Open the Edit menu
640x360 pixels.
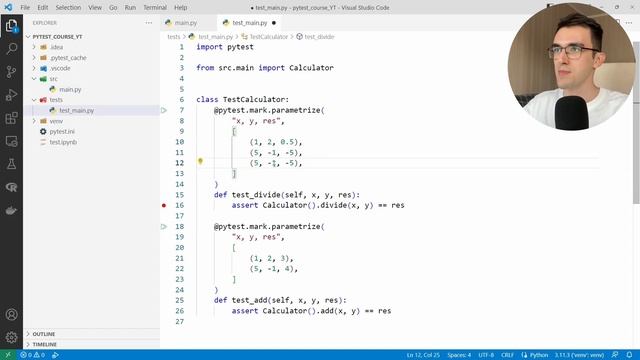[x=42, y=7]
